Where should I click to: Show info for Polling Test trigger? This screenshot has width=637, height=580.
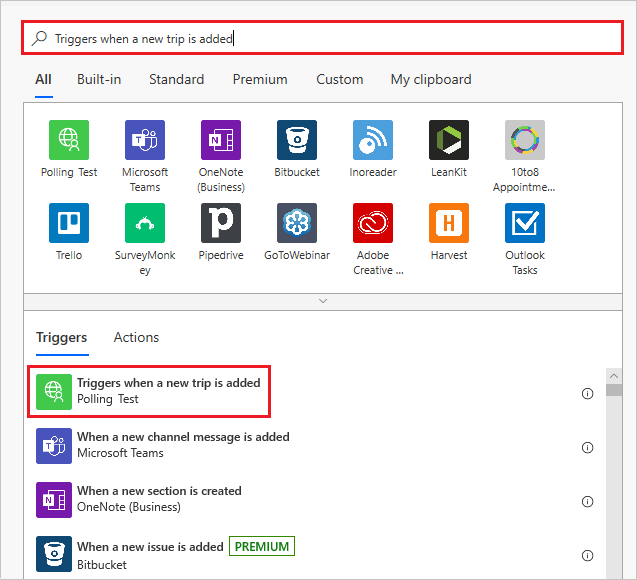click(x=587, y=394)
